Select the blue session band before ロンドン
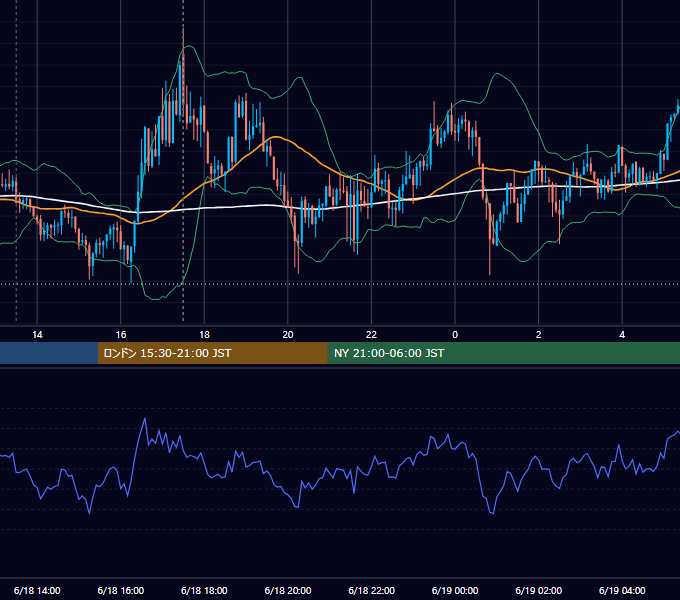Viewport: 680px width, 600px height. pyautogui.click(x=49, y=353)
